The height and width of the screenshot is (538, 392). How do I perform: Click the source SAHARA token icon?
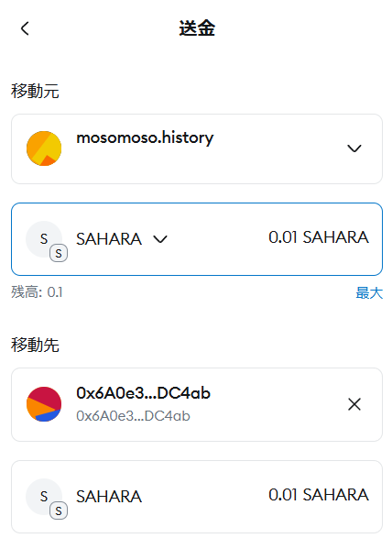tap(44, 239)
